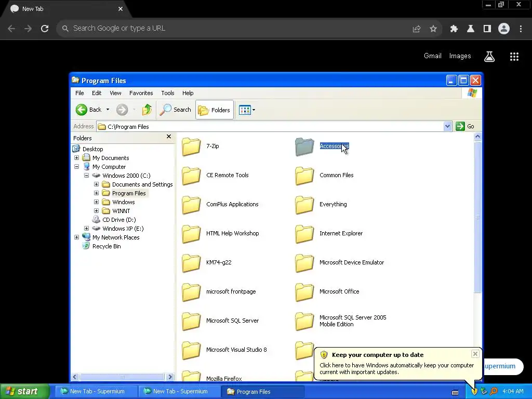Select the Internet Explorer folder icon
The image size is (532, 399).
click(x=304, y=234)
